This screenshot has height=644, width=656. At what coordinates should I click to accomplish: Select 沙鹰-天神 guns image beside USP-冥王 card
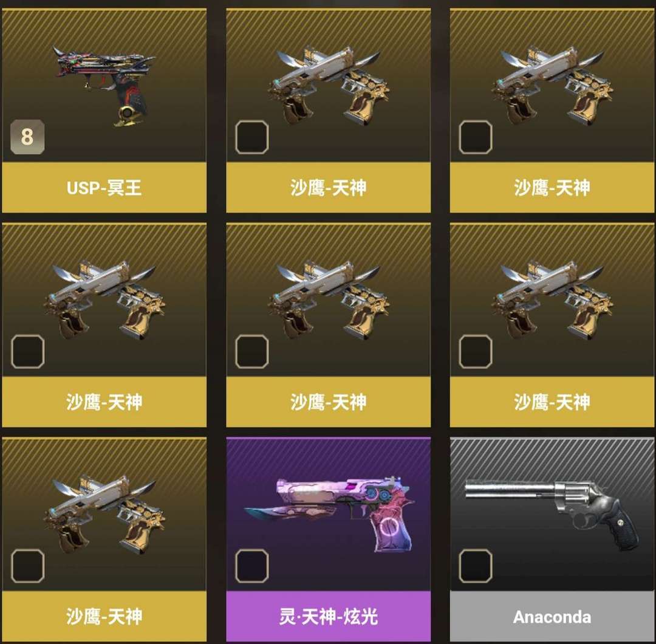(329, 86)
